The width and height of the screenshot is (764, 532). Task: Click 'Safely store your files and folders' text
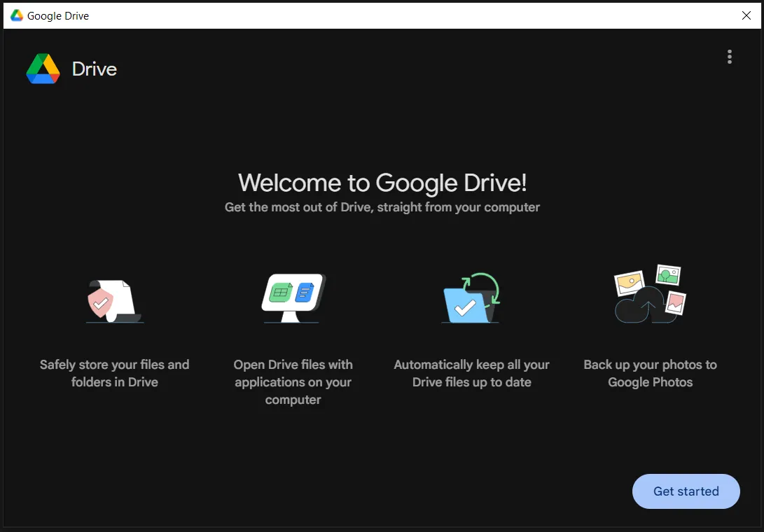coord(115,373)
